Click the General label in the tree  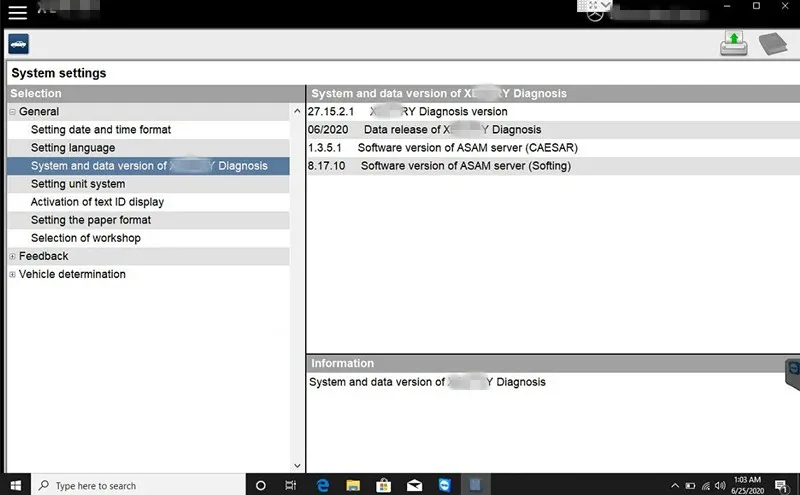click(39, 112)
